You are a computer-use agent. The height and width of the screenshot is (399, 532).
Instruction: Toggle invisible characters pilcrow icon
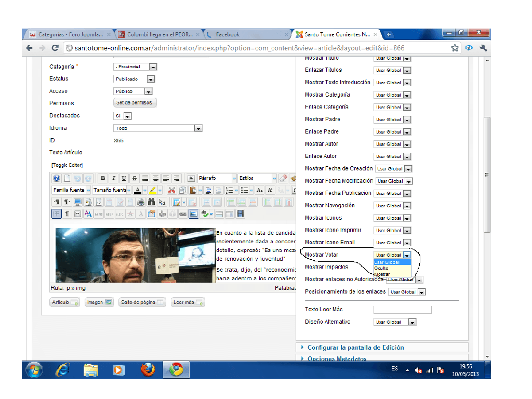click(x=67, y=214)
